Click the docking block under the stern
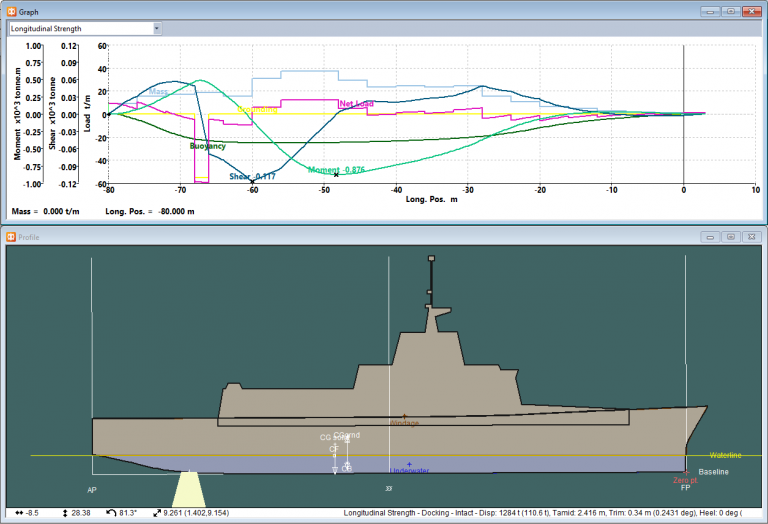Image resolution: width=768 pixels, height=524 pixels. coord(188,489)
